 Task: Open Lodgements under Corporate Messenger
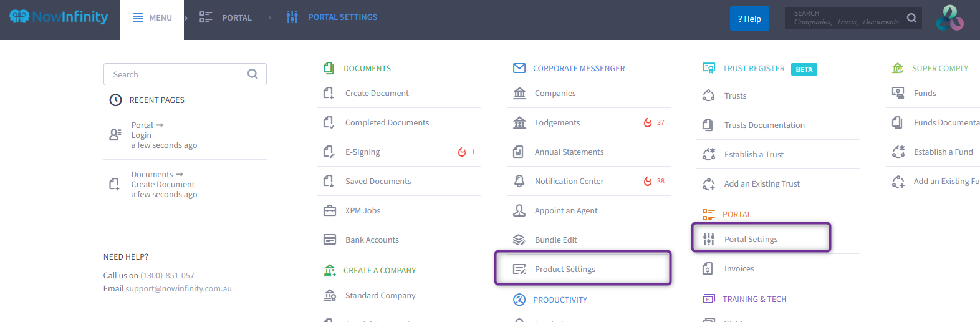click(557, 122)
